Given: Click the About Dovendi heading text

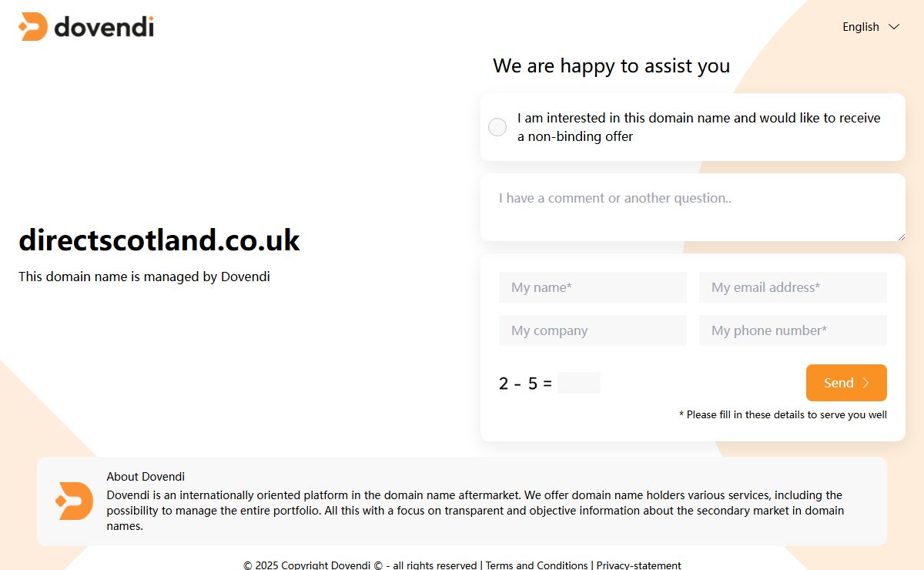Looking at the screenshot, I should [146, 477].
